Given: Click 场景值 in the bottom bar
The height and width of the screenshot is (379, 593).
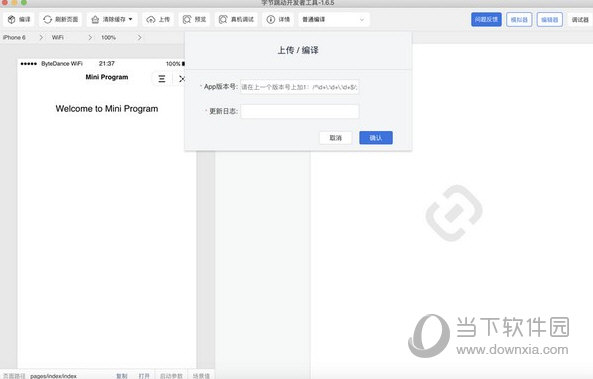Looking at the screenshot, I should 201,376.
